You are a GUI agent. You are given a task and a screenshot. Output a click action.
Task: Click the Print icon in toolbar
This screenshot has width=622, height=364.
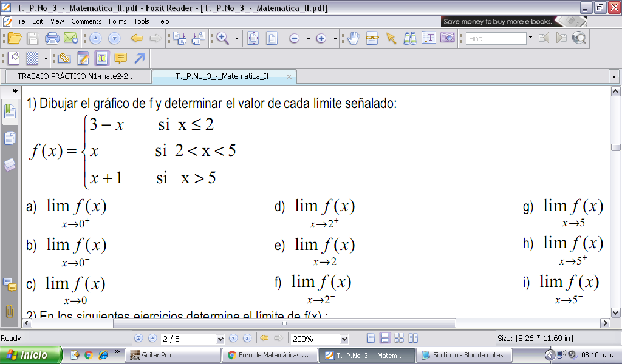tap(52, 38)
